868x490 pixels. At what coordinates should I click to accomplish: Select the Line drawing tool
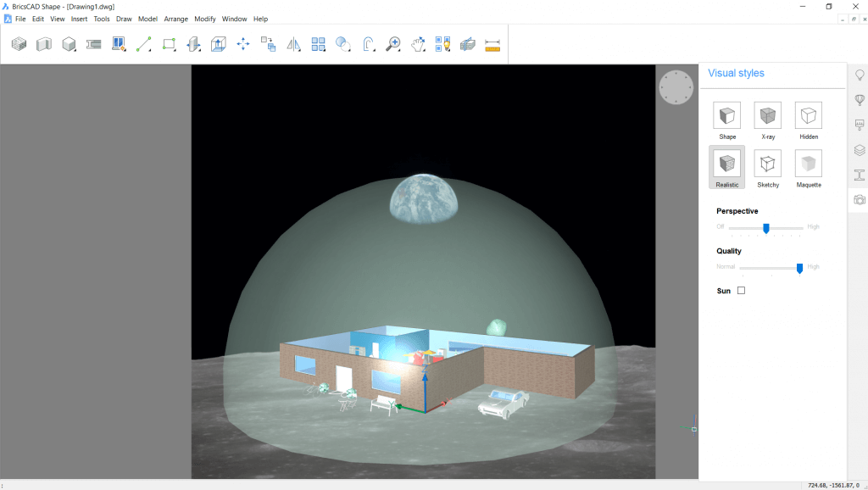(143, 44)
